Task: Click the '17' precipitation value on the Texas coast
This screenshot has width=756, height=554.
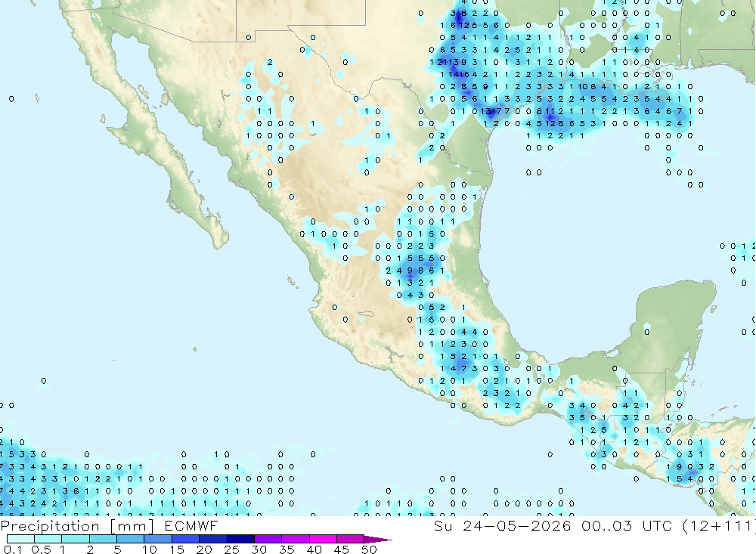Action: [x=497, y=111]
